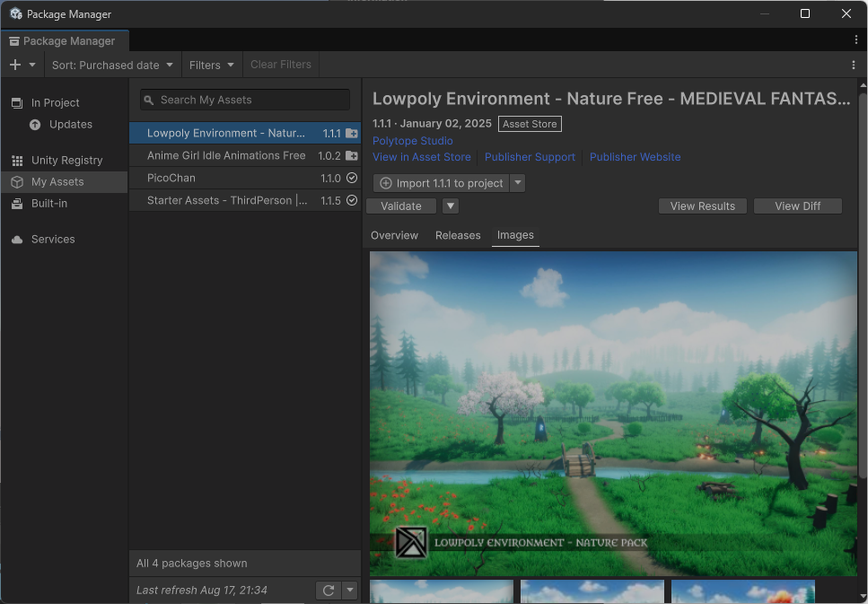Switch to the Images tab

[515, 235]
